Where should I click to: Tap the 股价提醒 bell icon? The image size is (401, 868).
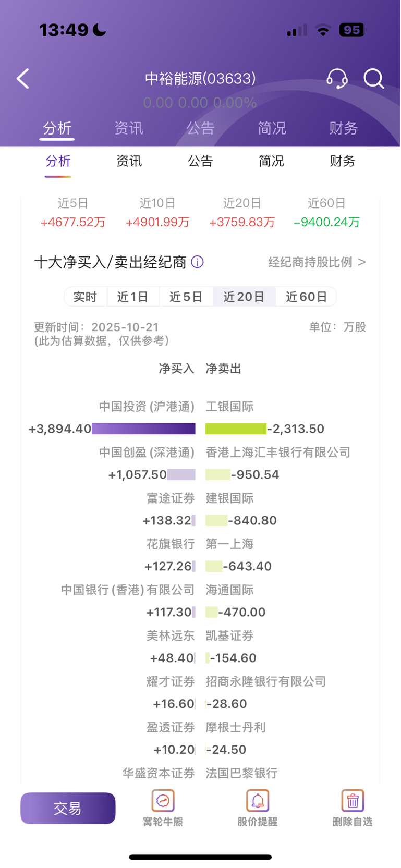(258, 802)
